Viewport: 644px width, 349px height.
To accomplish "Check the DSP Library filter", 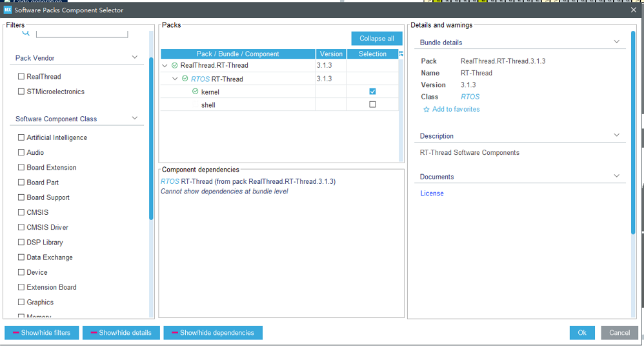I will coord(21,243).
